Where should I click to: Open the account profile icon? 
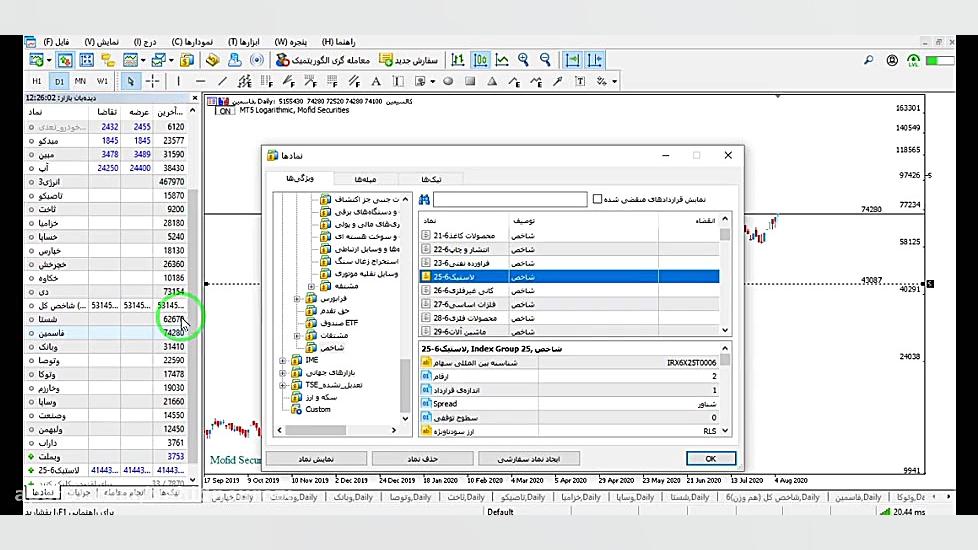[892, 60]
